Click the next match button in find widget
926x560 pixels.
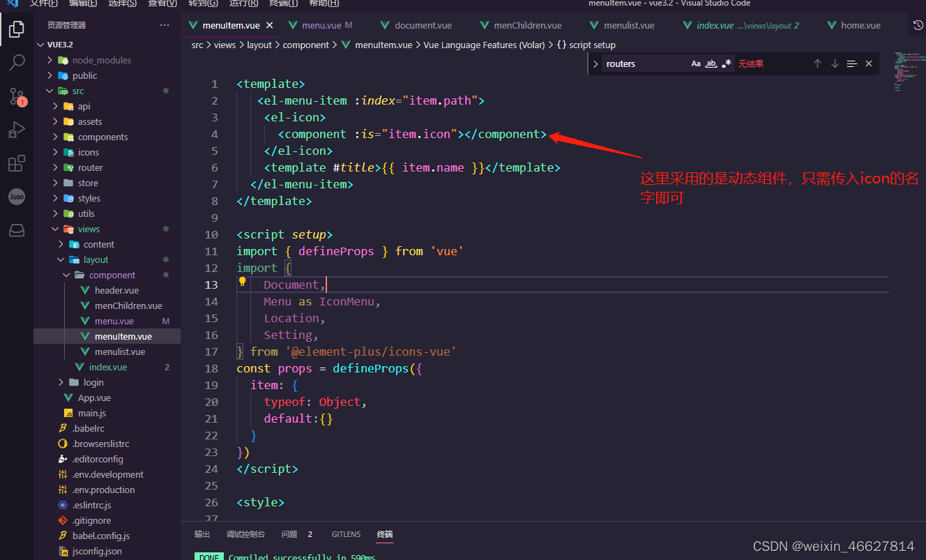[x=835, y=63]
